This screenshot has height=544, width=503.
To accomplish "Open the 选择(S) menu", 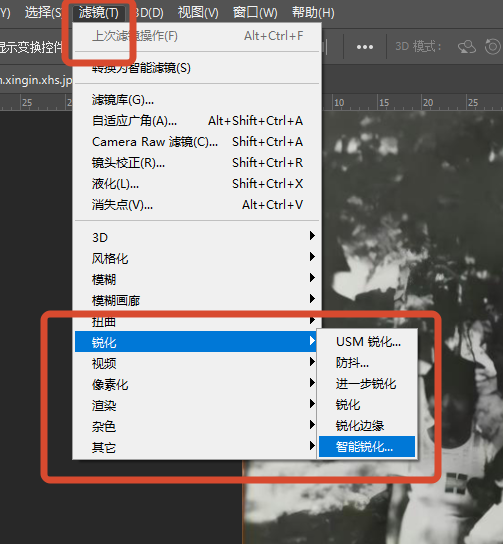I will click(43, 13).
